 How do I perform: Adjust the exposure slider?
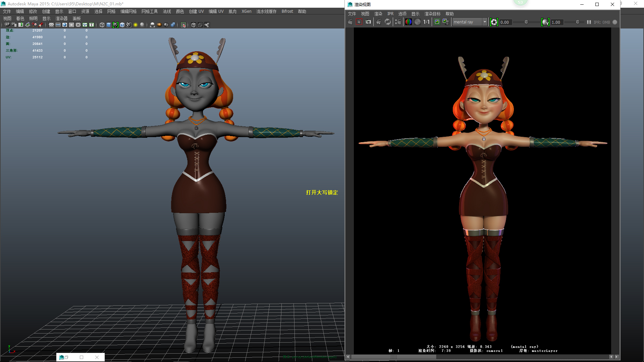coord(527,22)
